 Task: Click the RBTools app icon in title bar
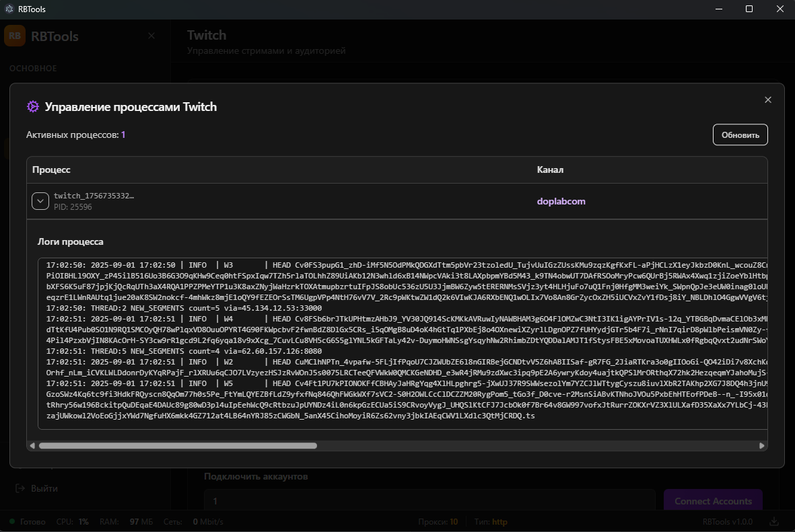9,9
